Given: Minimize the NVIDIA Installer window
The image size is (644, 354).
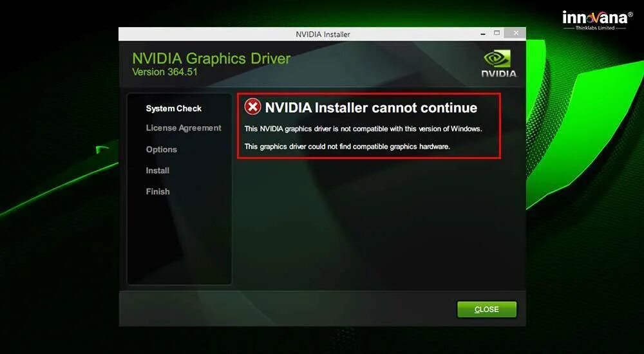Looking at the screenshot, I should pyautogui.click(x=483, y=33).
